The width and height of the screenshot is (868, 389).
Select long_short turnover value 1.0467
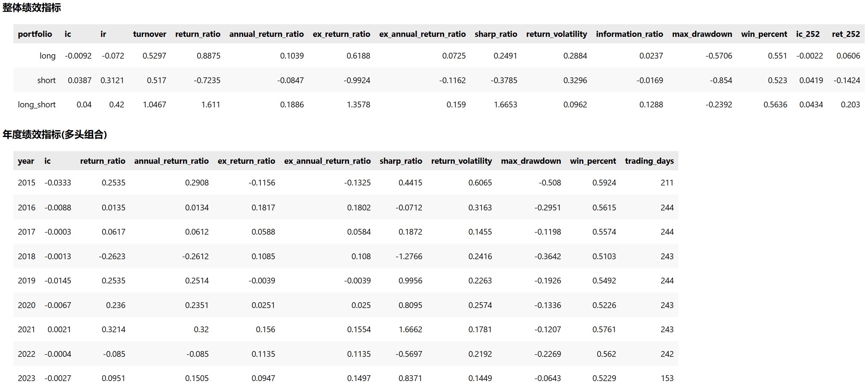[x=155, y=104]
